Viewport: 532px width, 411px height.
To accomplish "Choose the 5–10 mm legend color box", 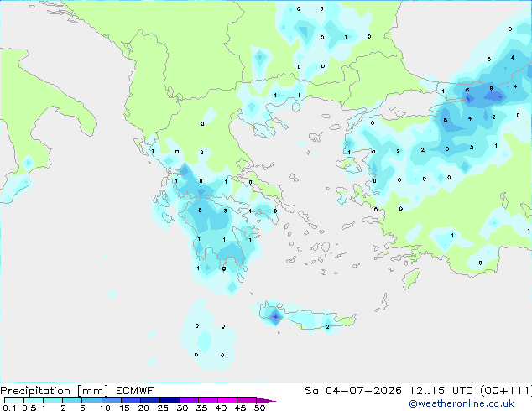I will 91,400.
